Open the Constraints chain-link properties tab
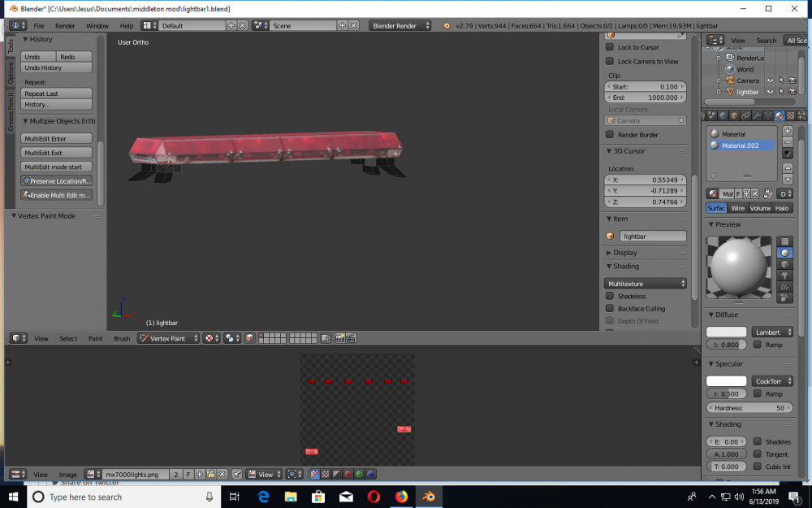 pos(745,115)
